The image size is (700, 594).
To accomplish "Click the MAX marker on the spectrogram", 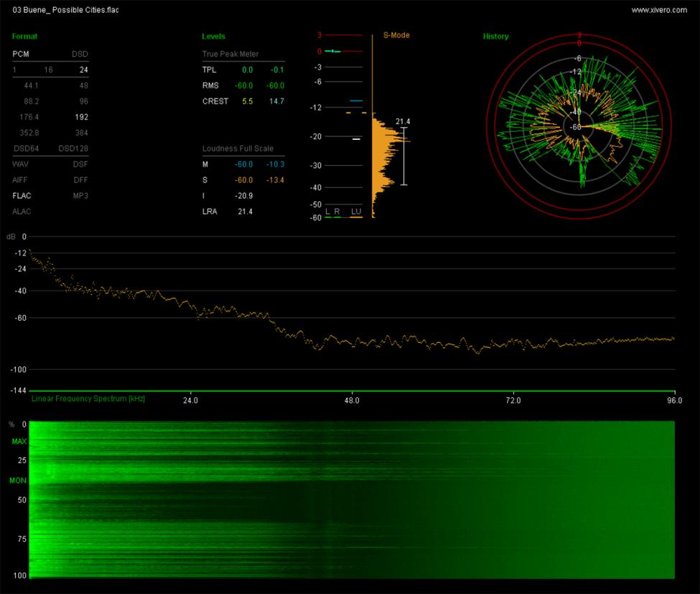I will (18, 441).
